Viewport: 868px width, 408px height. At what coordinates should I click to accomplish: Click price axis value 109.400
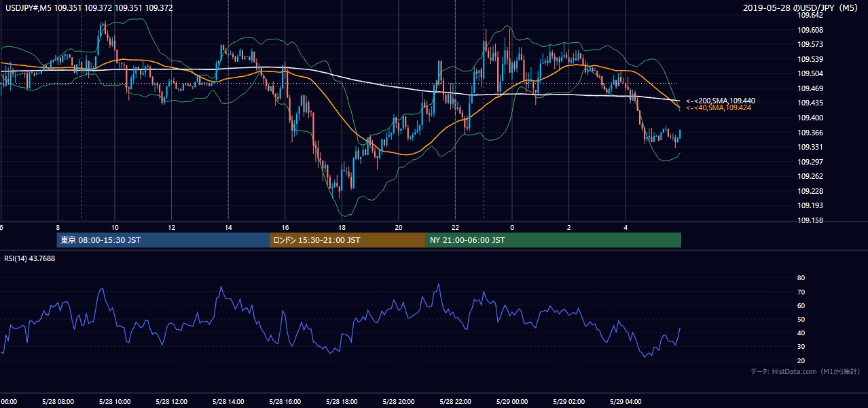coord(810,118)
